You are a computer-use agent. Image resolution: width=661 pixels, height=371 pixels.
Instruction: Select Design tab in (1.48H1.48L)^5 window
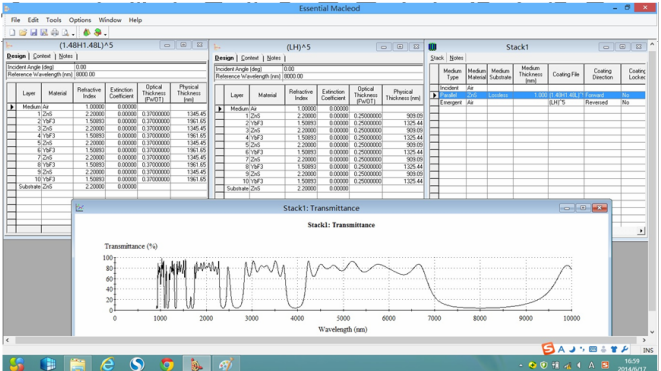[16, 56]
